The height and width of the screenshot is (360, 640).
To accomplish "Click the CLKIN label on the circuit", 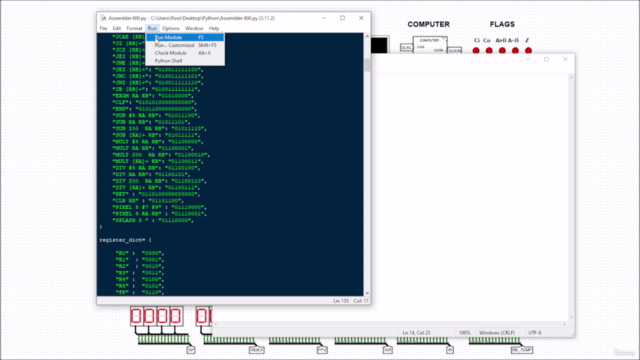I will (455, 50).
